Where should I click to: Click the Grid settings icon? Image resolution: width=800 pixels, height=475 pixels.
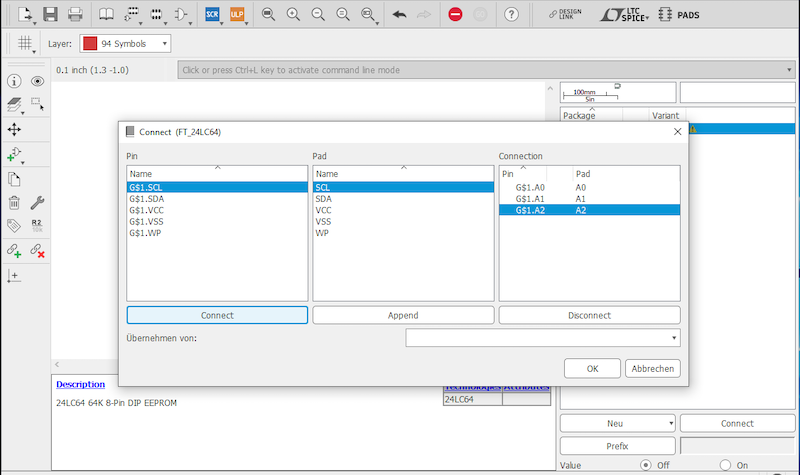[24, 43]
